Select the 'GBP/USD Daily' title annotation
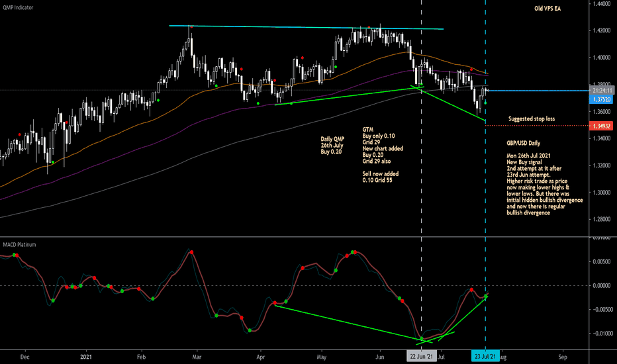The image size is (617, 364). point(524,143)
